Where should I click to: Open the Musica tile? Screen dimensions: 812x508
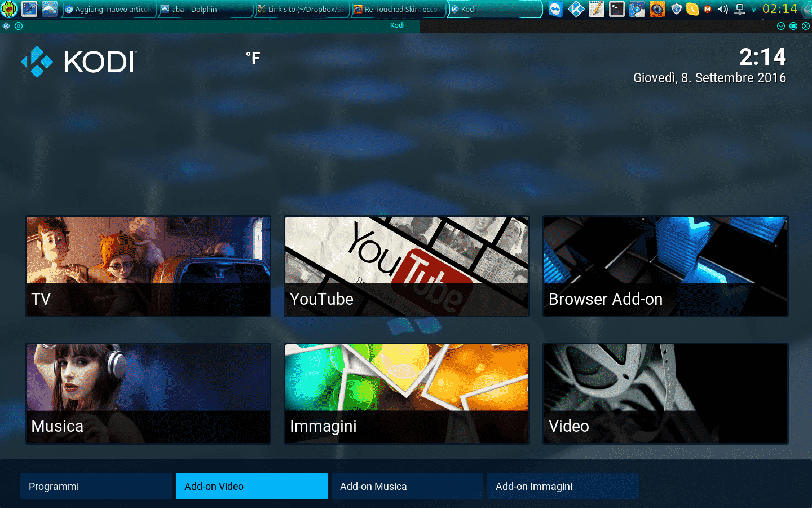[x=148, y=393]
